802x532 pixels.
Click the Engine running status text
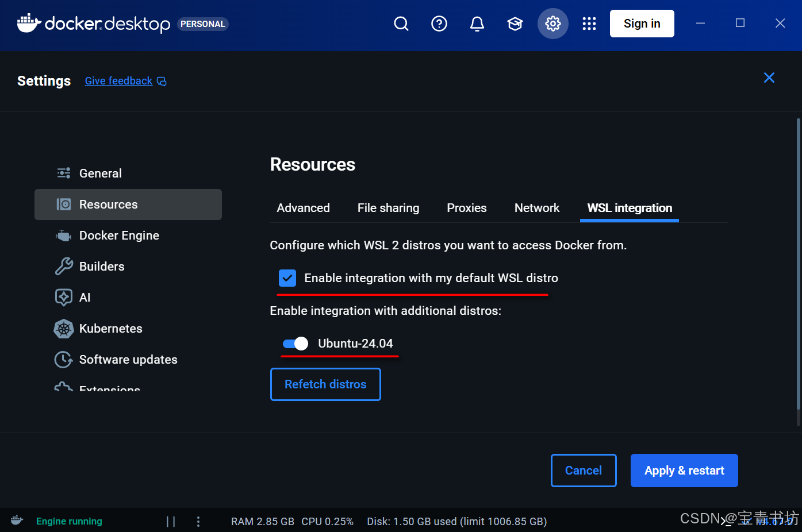[x=69, y=521]
